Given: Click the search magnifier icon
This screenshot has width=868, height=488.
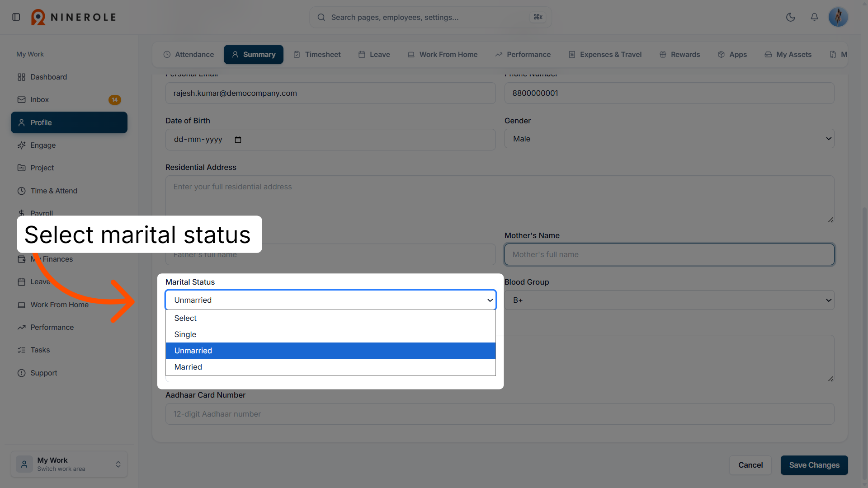Looking at the screenshot, I should (321, 17).
